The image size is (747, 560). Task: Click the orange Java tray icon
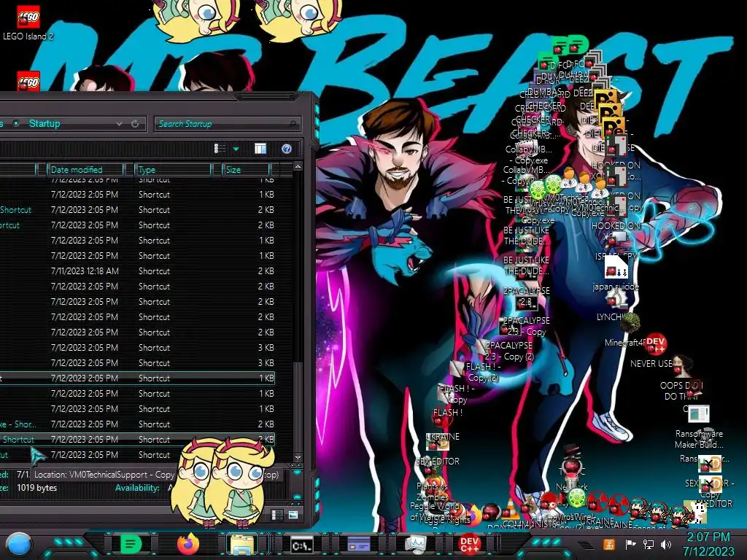point(609,544)
